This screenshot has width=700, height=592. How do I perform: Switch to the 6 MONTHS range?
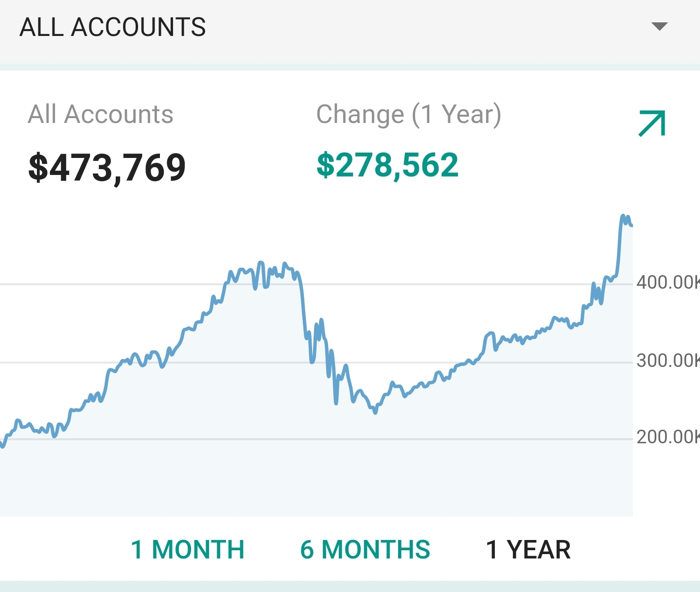[x=365, y=550]
